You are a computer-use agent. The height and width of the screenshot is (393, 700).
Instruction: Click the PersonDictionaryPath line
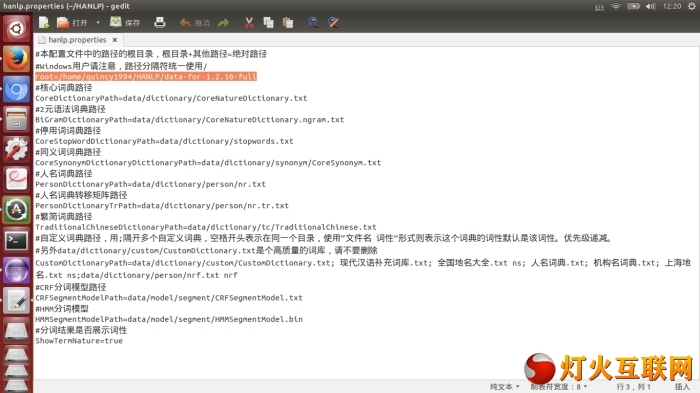(150, 184)
